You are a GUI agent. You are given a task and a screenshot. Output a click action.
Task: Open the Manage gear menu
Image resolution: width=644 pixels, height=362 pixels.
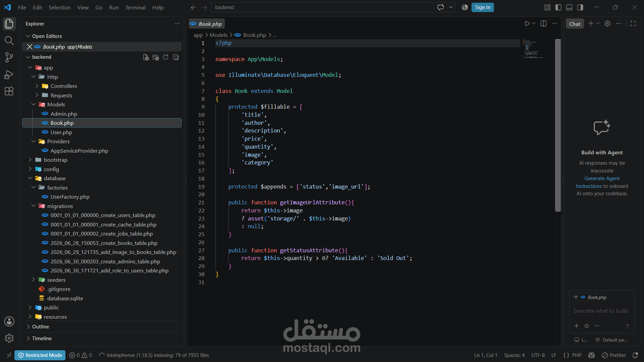(9, 338)
